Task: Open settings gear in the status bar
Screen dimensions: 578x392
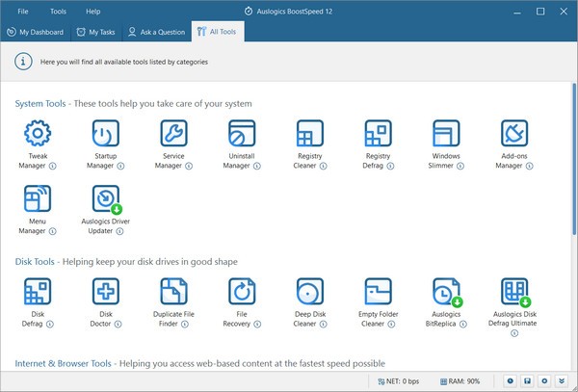Action: click(x=545, y=381)
